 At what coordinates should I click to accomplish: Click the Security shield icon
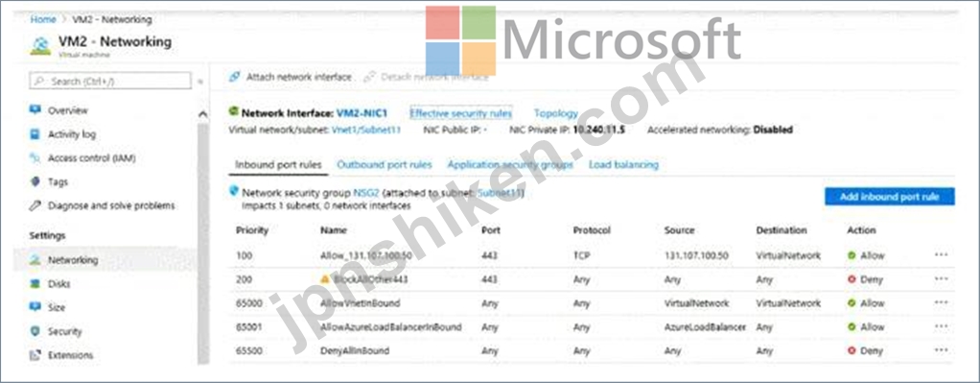click(35, 332)
